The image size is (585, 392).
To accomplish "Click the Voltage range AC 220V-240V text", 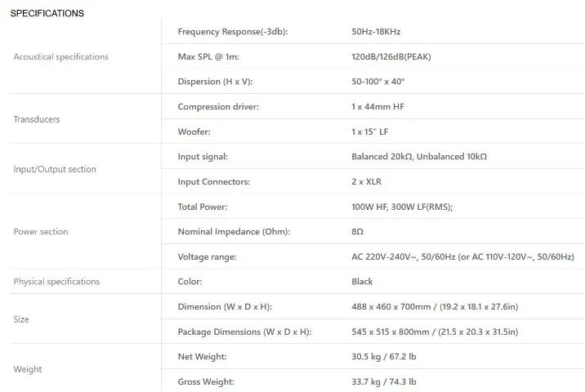I will point(384,256).
